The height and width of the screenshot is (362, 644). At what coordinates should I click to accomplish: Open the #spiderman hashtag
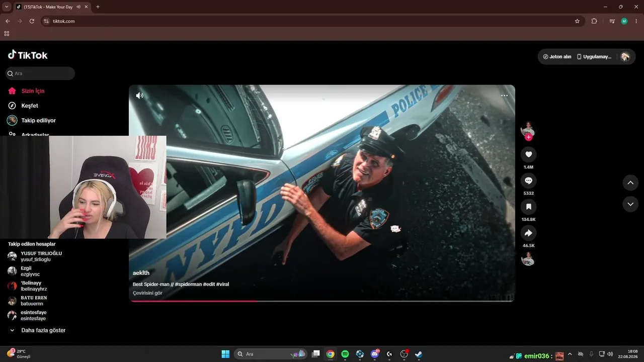point(188,284)
